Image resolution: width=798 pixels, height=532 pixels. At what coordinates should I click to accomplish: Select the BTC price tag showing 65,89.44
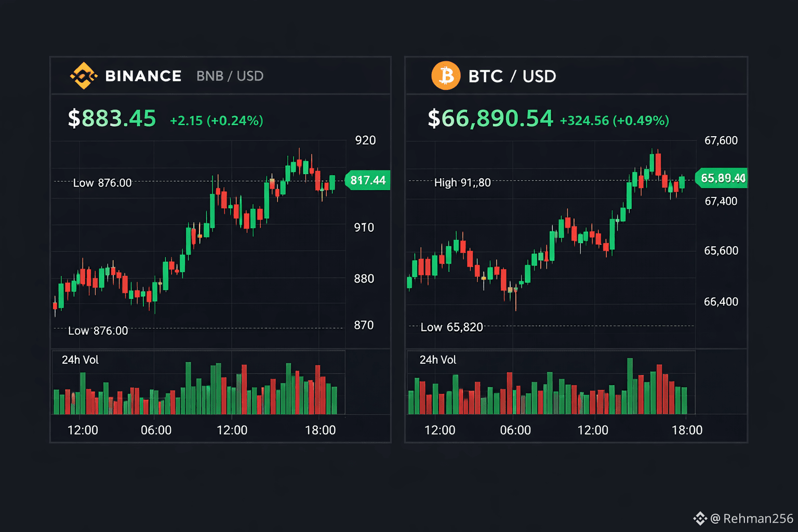[722, 179]
